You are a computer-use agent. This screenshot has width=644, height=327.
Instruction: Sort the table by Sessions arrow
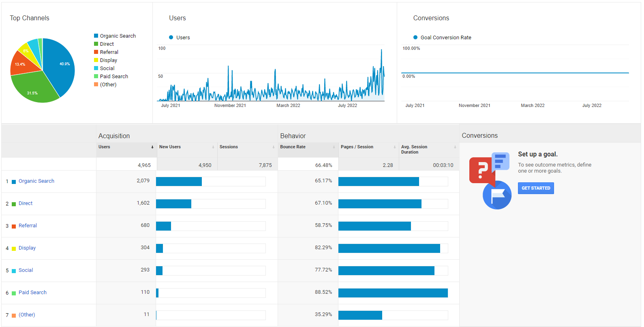(274, 147)
